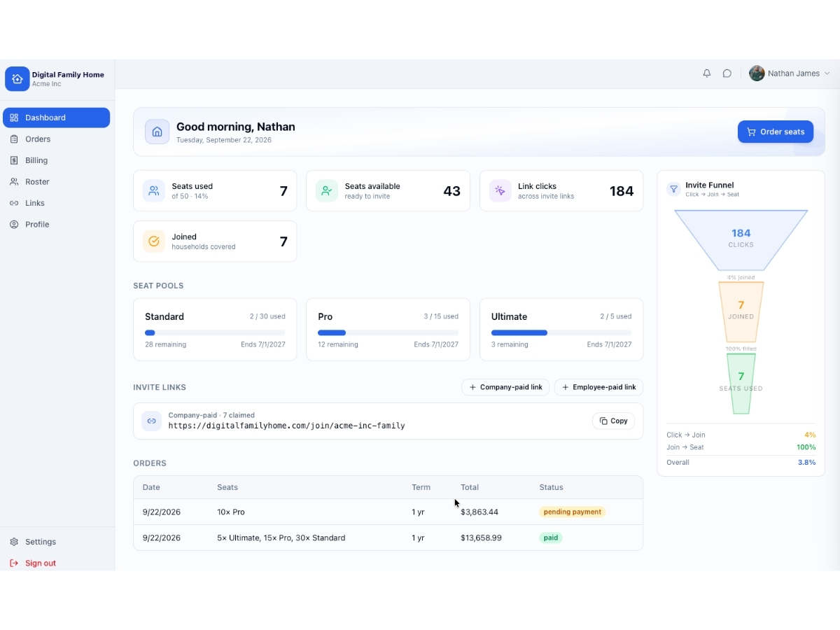
Task: Open Dashboard in the sidebar
Action: (56, 118)
